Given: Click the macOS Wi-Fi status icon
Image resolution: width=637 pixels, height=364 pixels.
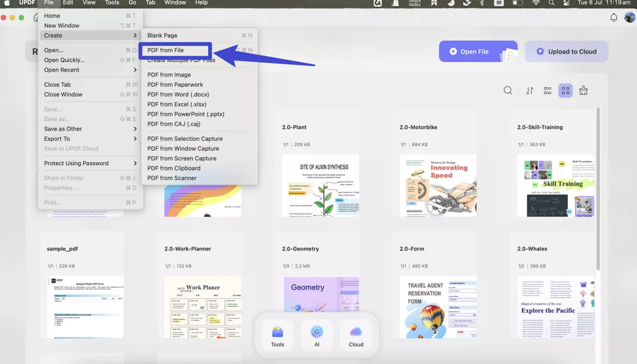Looking at the screenshot, I should pyautogui.click(x=536, y=3).
